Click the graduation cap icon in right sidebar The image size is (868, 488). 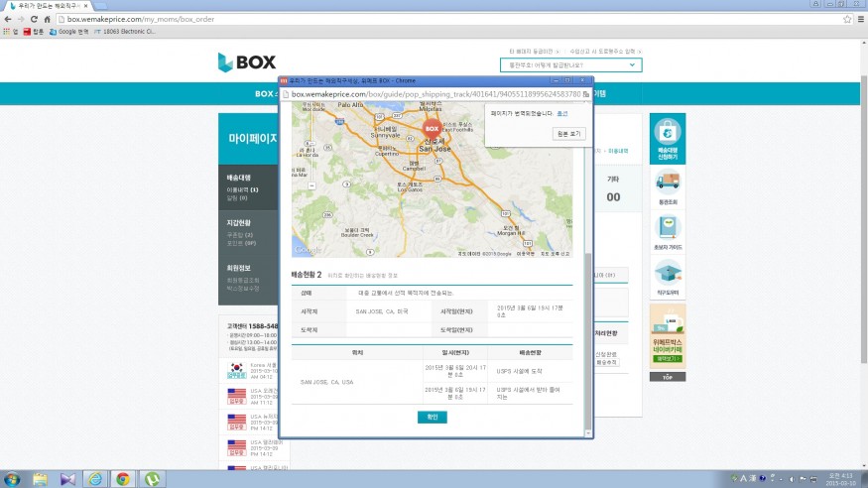[668, 273]
